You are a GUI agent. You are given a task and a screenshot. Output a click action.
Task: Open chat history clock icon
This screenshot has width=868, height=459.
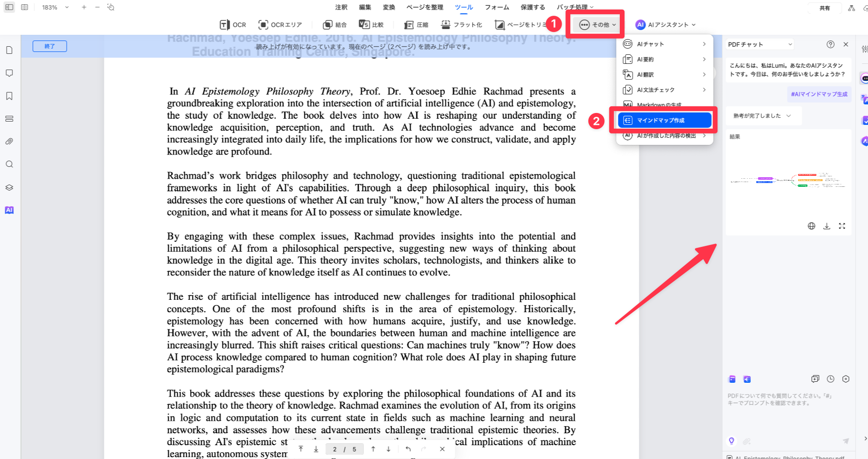tap(830, 379)
